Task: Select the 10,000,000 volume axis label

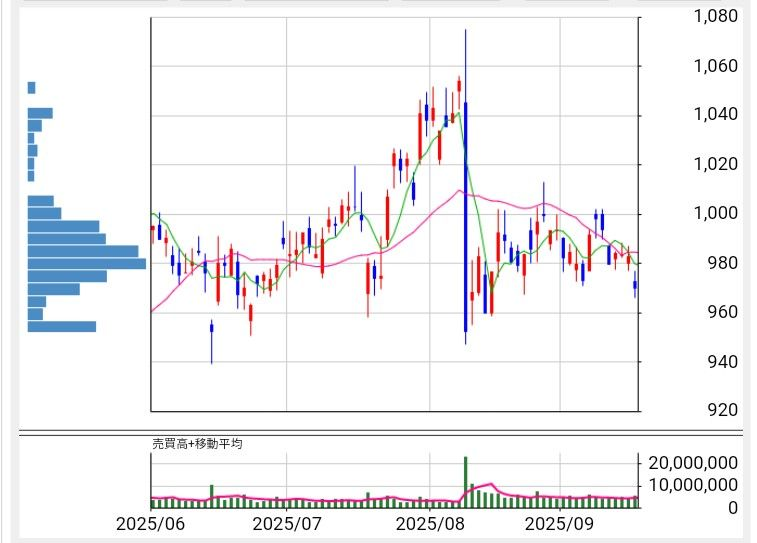Action: 693,485
